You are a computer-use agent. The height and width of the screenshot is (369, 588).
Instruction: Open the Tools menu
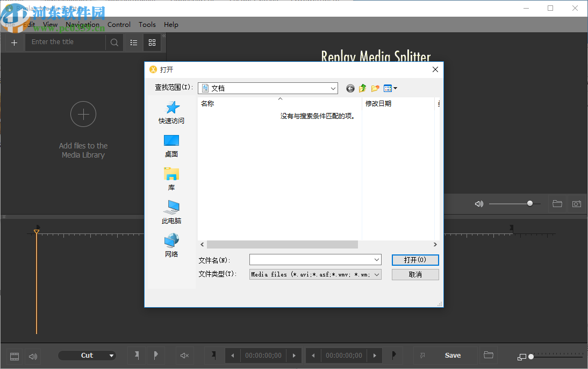[147, 25]
